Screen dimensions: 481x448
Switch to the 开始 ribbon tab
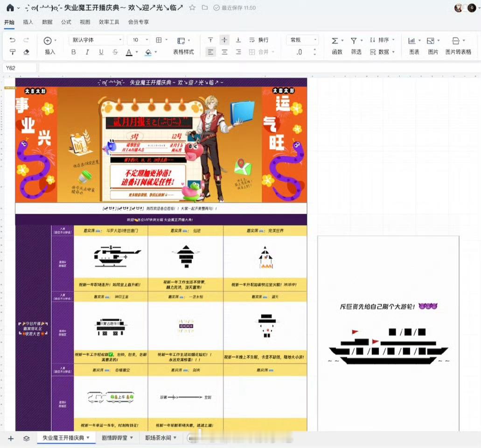click(9, 22)
